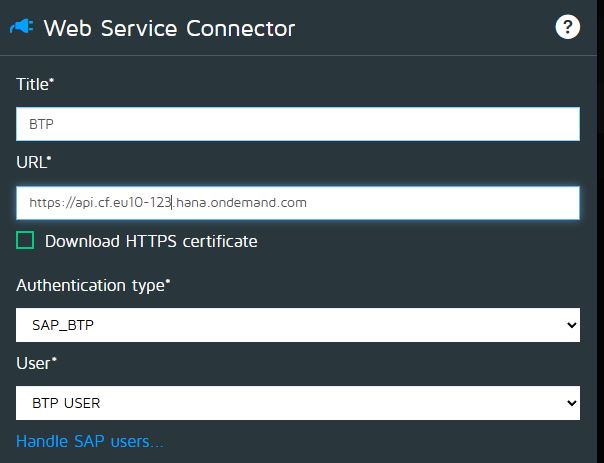Open the Authentication type dropdown
The height and width of the screenshot is (463, 604).
tap(297, 325)
